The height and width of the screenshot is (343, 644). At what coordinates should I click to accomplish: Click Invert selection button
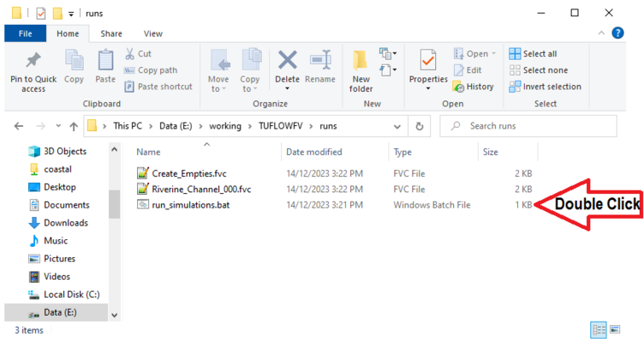pyautogui.click(x=545, y=87)
